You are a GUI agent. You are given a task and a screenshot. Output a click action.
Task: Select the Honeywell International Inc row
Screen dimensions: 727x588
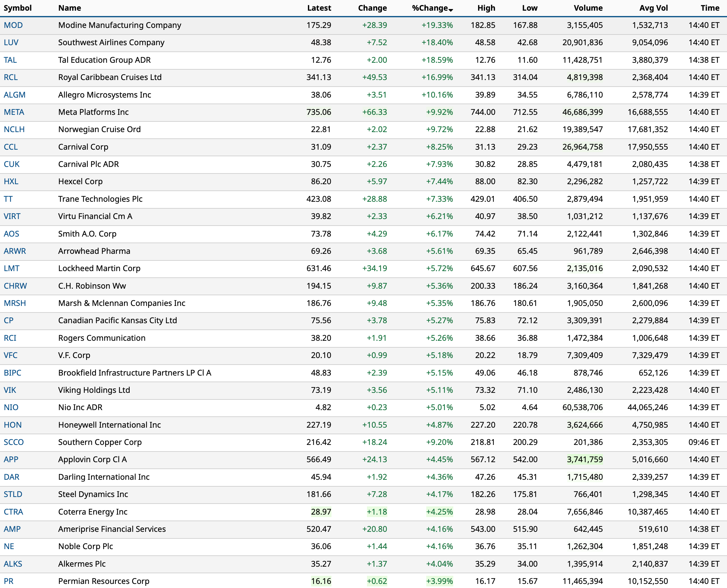coord(110,425)
